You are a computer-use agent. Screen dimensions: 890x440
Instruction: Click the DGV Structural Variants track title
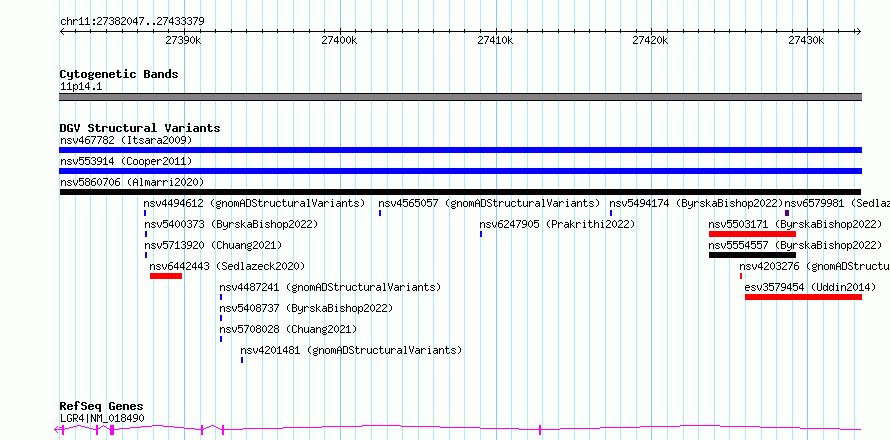coord(140,128)
